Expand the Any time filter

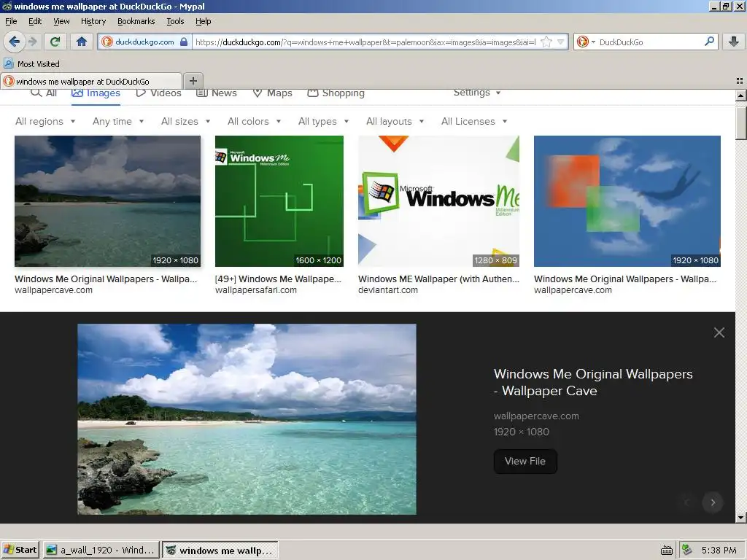tap(118, 122)
